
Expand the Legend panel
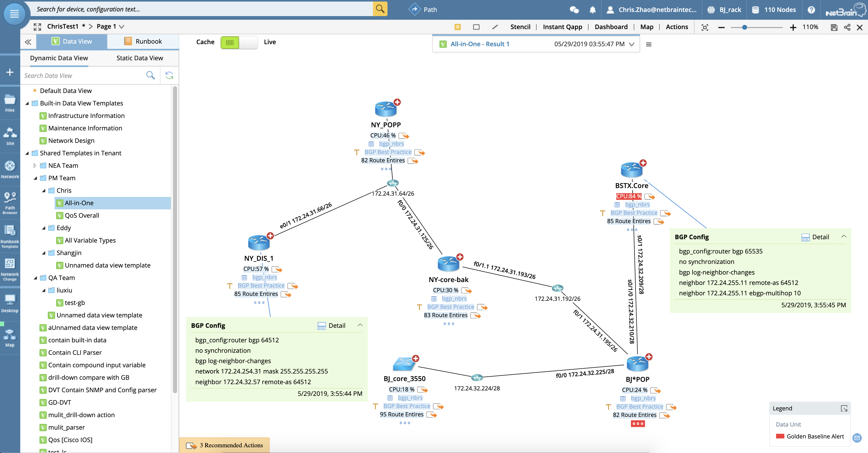[x=844, y=408]
